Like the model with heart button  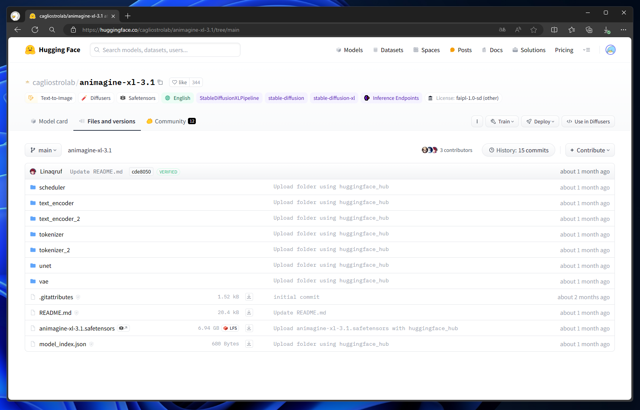pos(179,82)
